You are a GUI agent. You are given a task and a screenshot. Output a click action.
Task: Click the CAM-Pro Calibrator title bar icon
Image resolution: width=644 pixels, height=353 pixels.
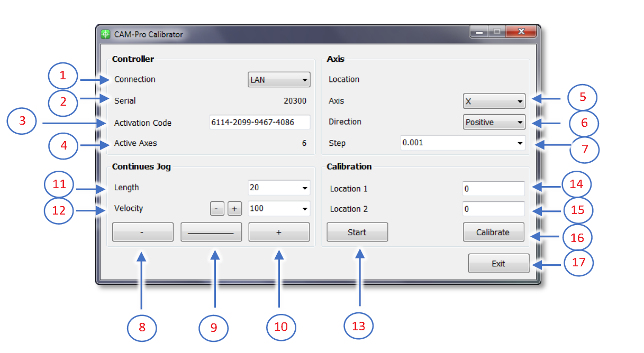click(105, 34)
